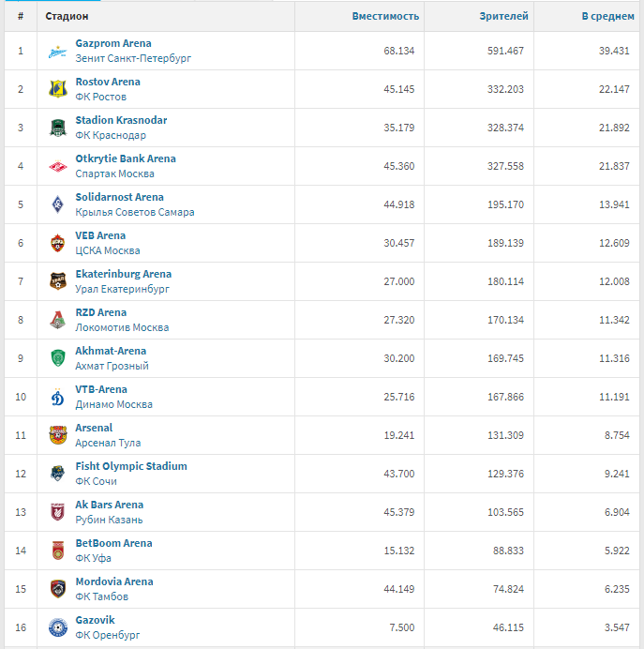Click the Akhmat Grozny club crest
The width and height of the screenshot is (644, 649).
(58, 359)
